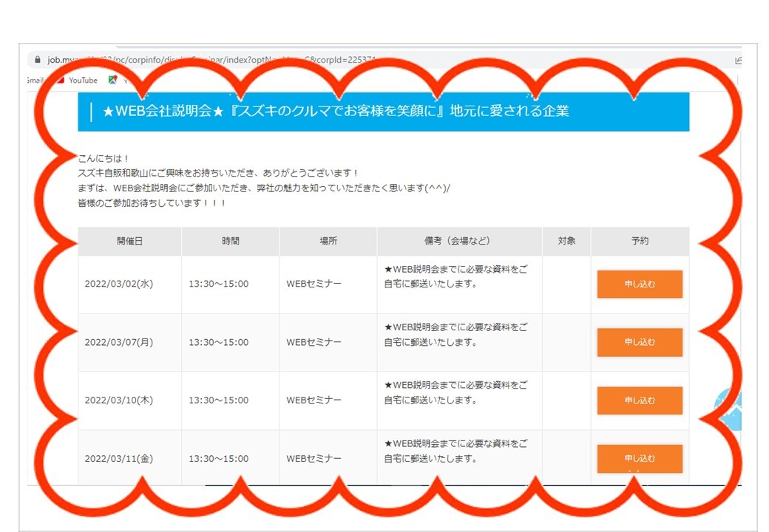Click the まずは、WEB会社説明会 sentence
The width and height of the screenshot is (769, 532).
(x=264, y=188)
